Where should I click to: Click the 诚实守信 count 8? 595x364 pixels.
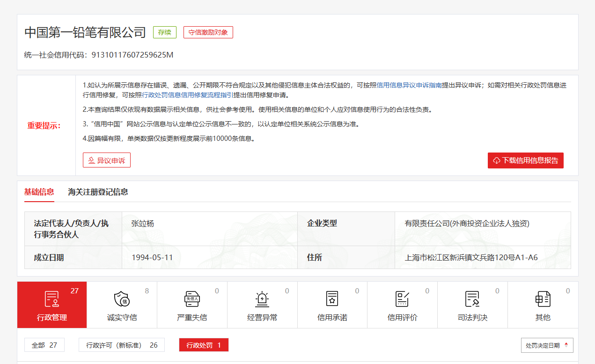coord(147,291)
